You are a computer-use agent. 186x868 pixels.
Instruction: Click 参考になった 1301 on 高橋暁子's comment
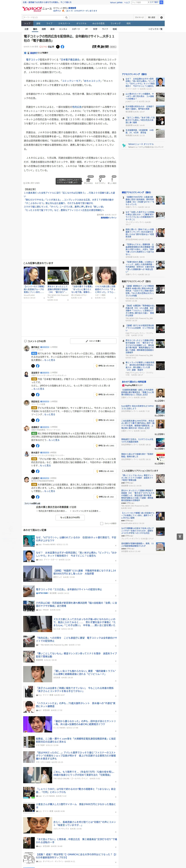pos(105,446)
